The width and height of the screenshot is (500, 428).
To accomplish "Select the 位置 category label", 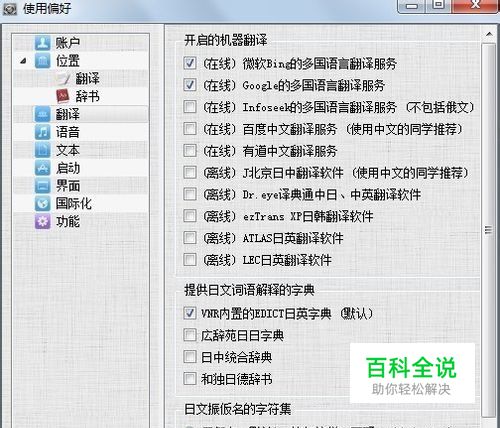I will [68, 61].
